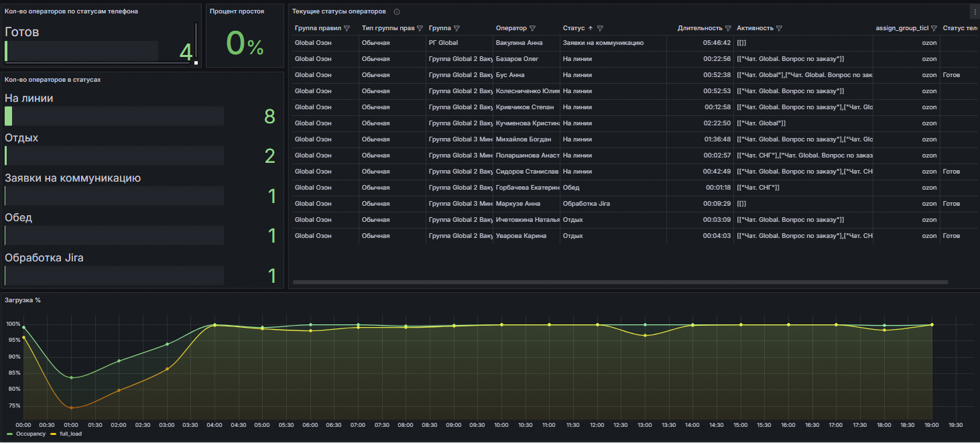Screen dimensions: 980x443
Task: Click info icon beside Текущие статусы операторов
Action: (x=397, y=12)
